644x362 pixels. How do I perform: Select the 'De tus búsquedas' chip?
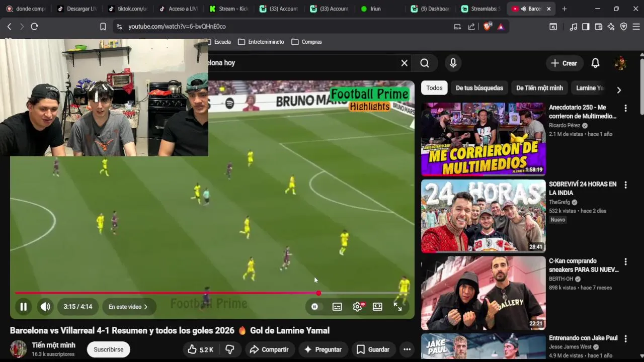(x=479, y=88)
